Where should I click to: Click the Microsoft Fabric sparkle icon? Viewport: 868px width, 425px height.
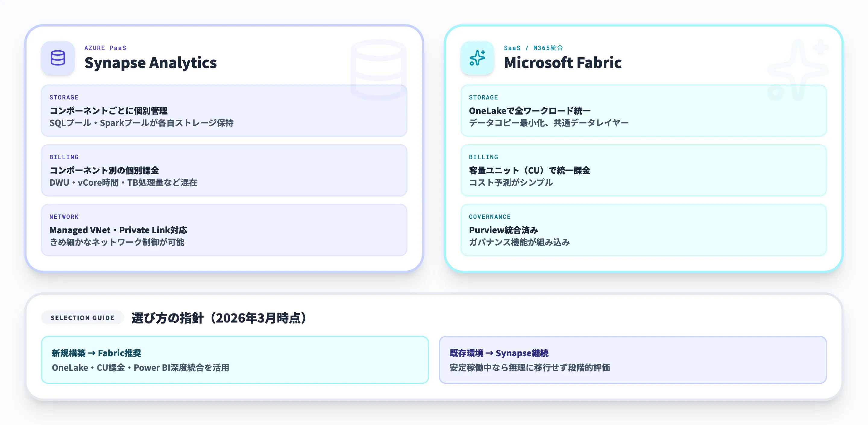[x=477, y=58]
